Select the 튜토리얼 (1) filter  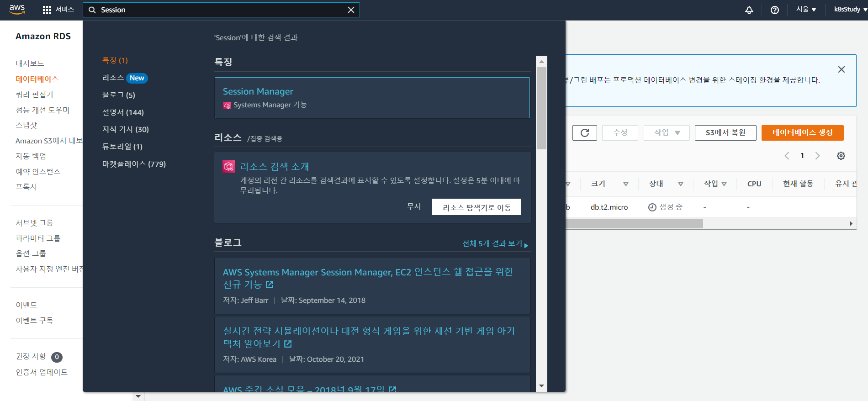122,147
